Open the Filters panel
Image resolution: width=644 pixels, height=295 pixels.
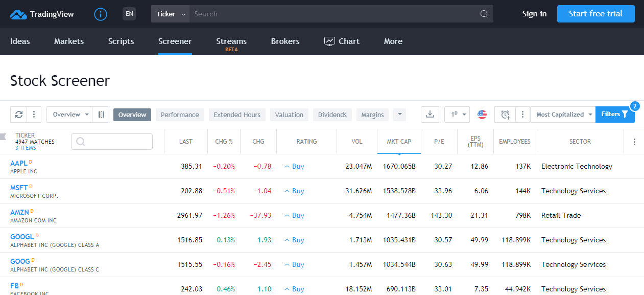[615, 115]
